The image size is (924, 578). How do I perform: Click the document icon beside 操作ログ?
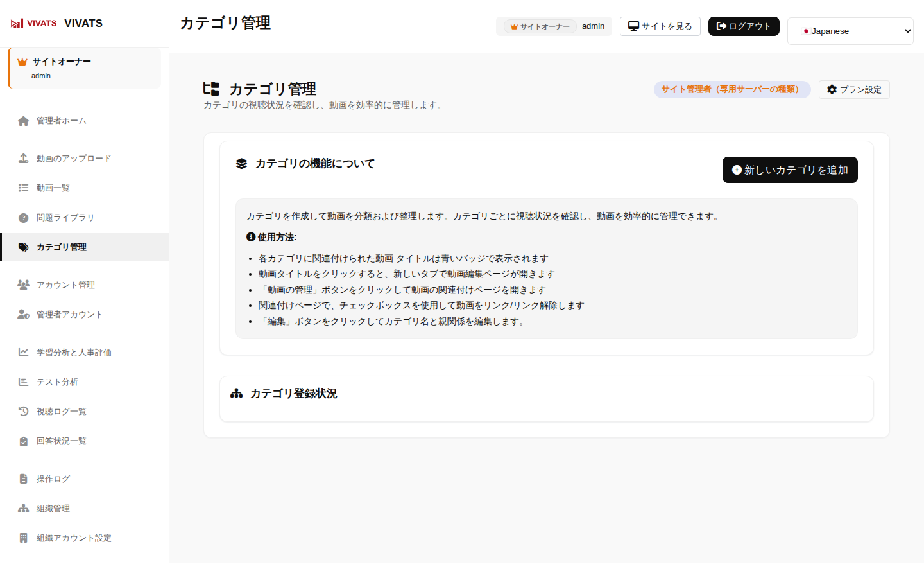click(x=24, y=479)
